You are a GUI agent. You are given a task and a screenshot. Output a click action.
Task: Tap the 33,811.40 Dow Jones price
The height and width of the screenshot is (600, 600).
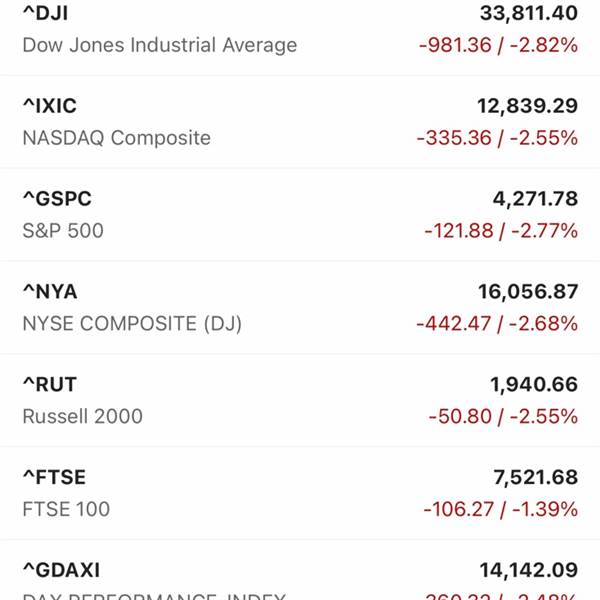tap(529, 13)
